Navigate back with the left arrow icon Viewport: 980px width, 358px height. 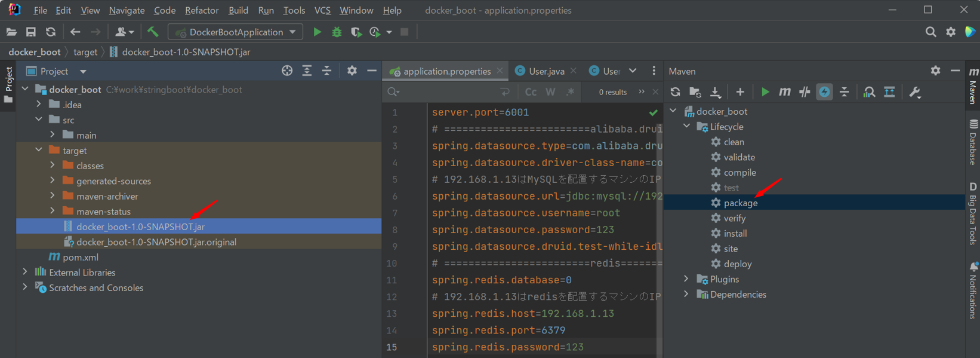coord(75,32)
